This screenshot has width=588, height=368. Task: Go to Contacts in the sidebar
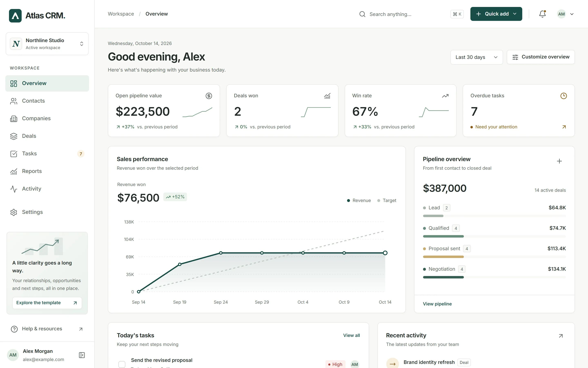(47, 101)
